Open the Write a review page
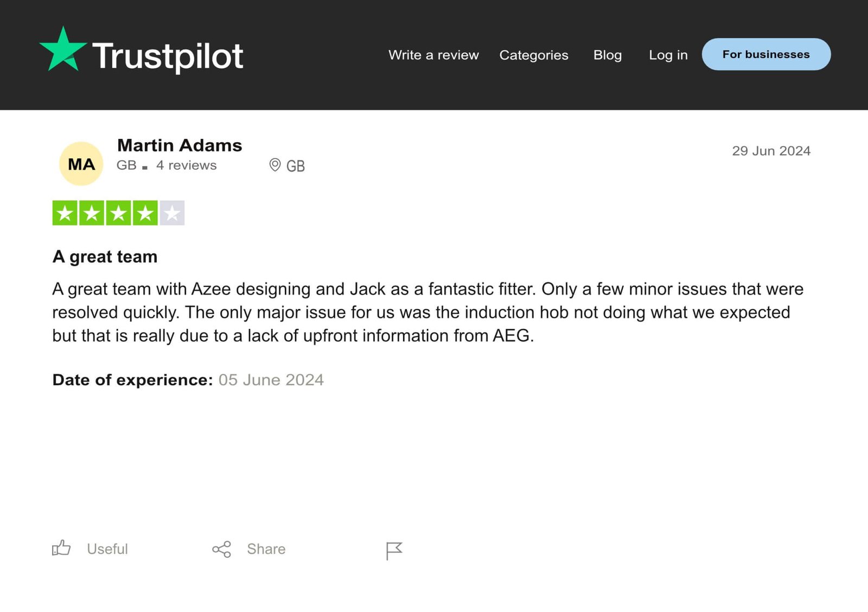The width and height of the screenshot is (868, 612). [433, 55]
